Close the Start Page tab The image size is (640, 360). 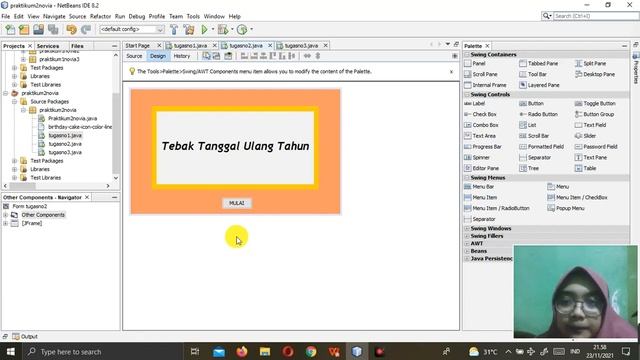[159, 46]
